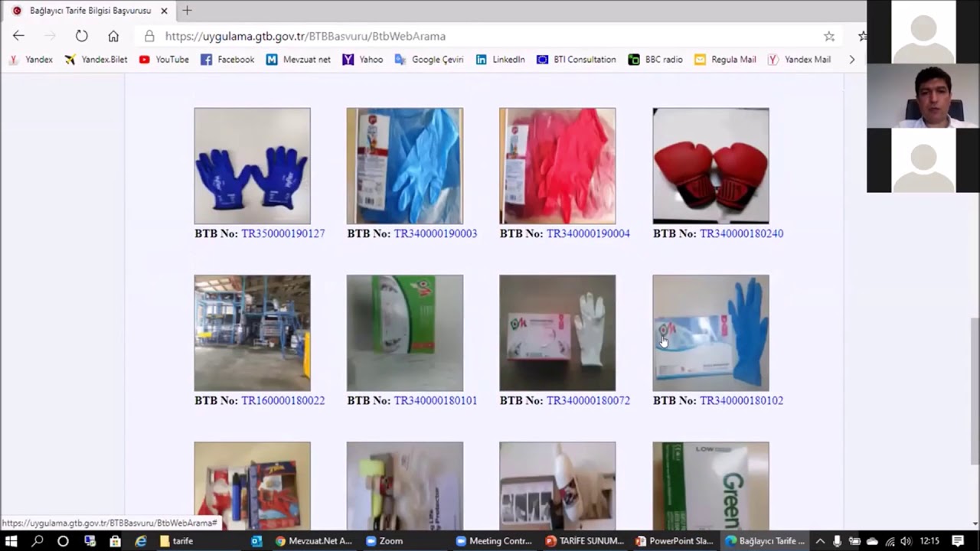Refresh the current page
Image resolution: width=980 pixels, height=551 pixels.
(x=81, y=36)
